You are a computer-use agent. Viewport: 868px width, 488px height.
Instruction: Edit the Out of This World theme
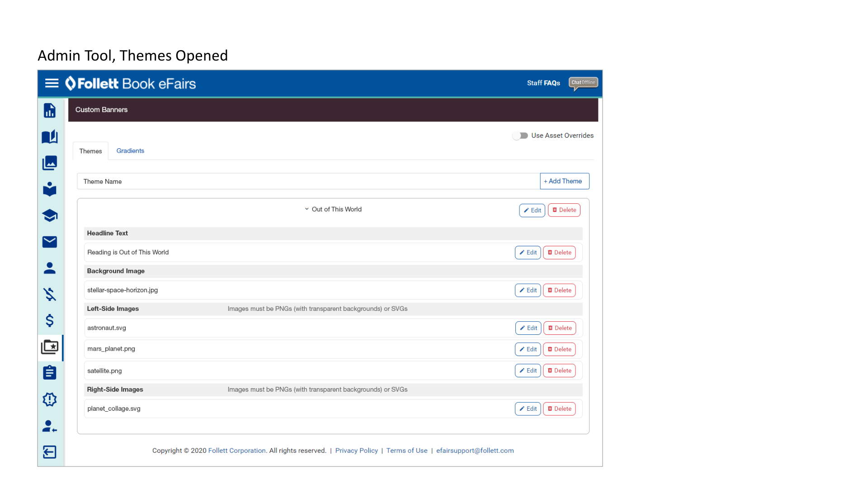532,210
